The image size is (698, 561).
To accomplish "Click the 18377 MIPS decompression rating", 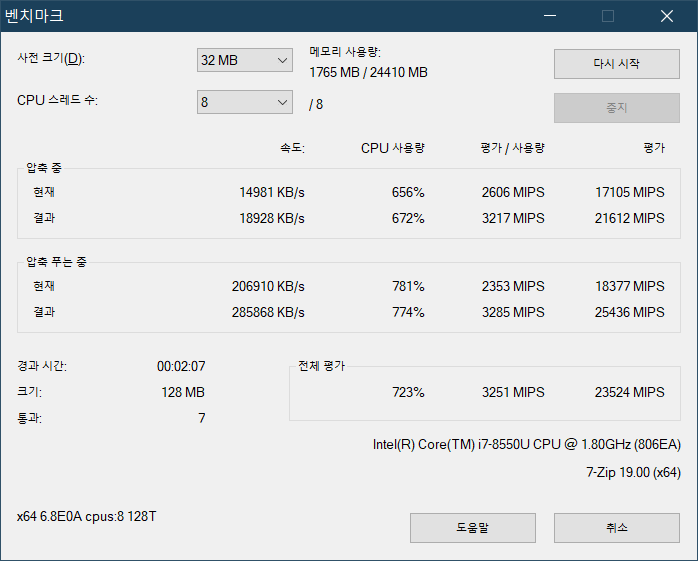I will click(x=629, y=286).
